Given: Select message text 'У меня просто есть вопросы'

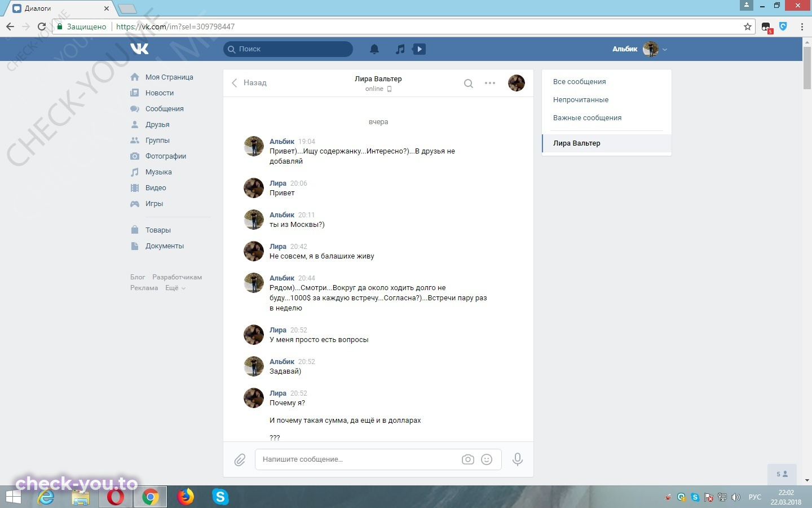Looking at the screenshot, I should pyautogui.click(x=319, y=340).
